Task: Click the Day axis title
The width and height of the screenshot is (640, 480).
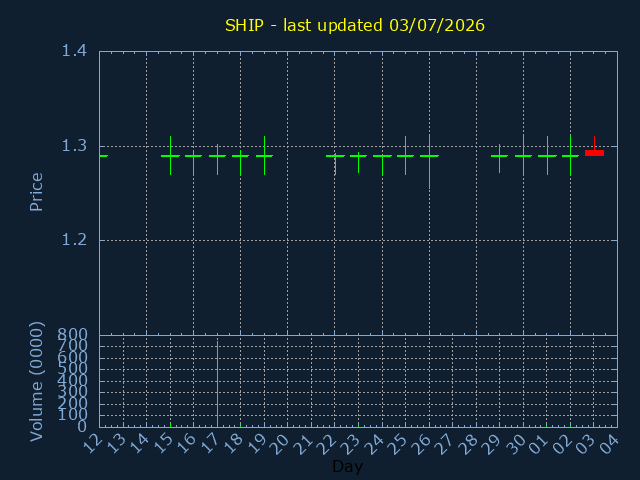Action: point(347,466)
